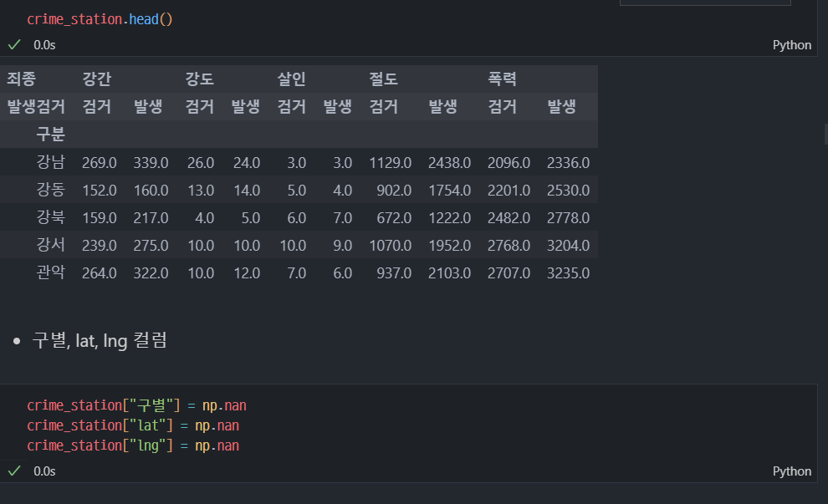
Task: Click the value 2336.0 in 강남 row
Action: tap(568, 162)
